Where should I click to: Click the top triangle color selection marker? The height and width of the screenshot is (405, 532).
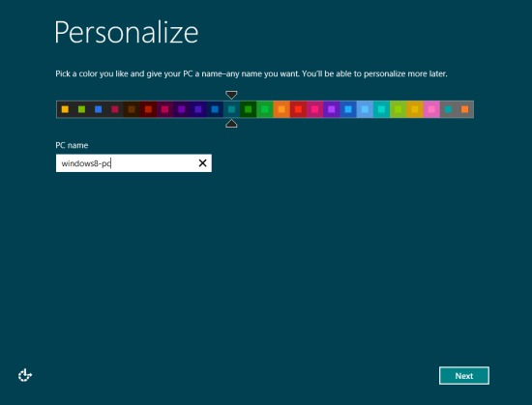(x=231, y=95)
